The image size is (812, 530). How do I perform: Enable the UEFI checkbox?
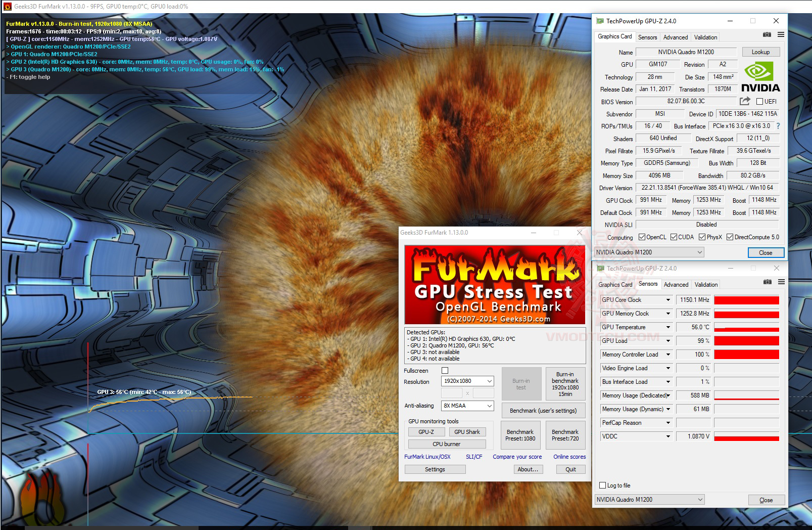tap(760, 102)
